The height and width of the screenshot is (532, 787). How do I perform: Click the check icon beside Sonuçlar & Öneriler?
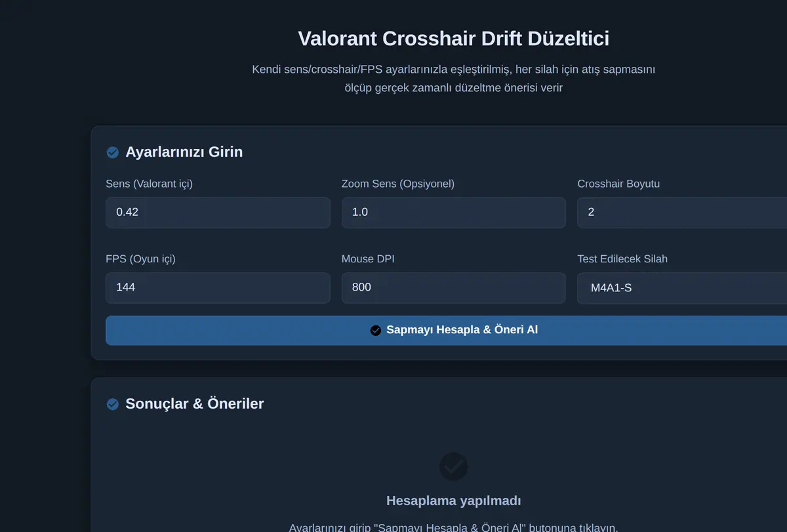tap(113, 404)
